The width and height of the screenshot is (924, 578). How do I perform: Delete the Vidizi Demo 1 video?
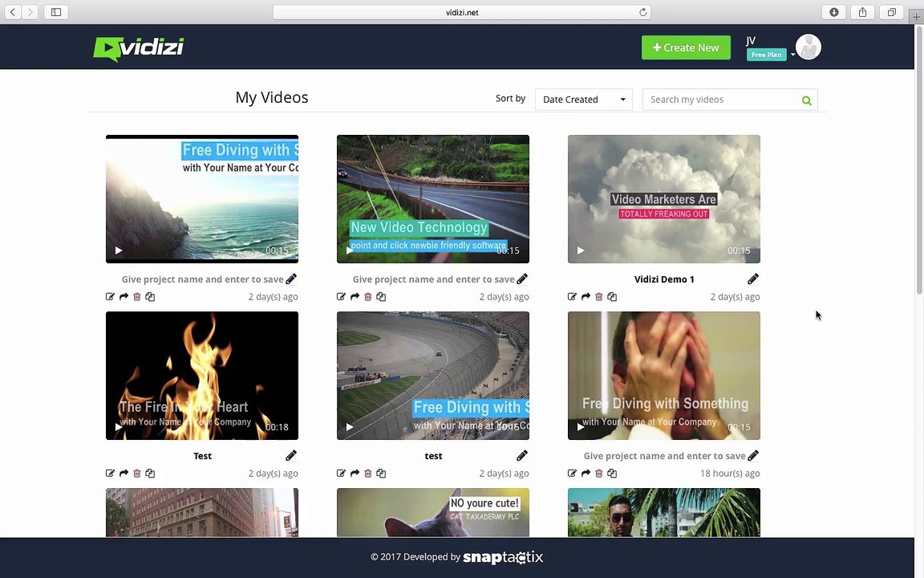point(598,297)
